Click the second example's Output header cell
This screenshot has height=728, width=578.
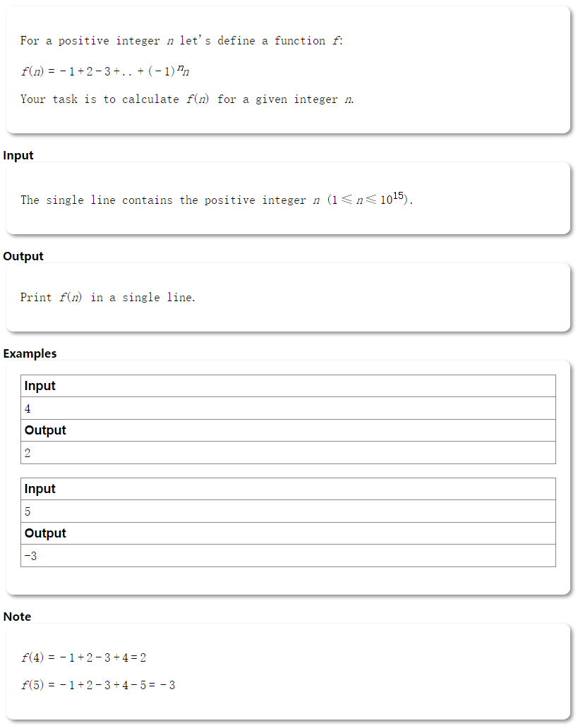[x=288, y=533]
